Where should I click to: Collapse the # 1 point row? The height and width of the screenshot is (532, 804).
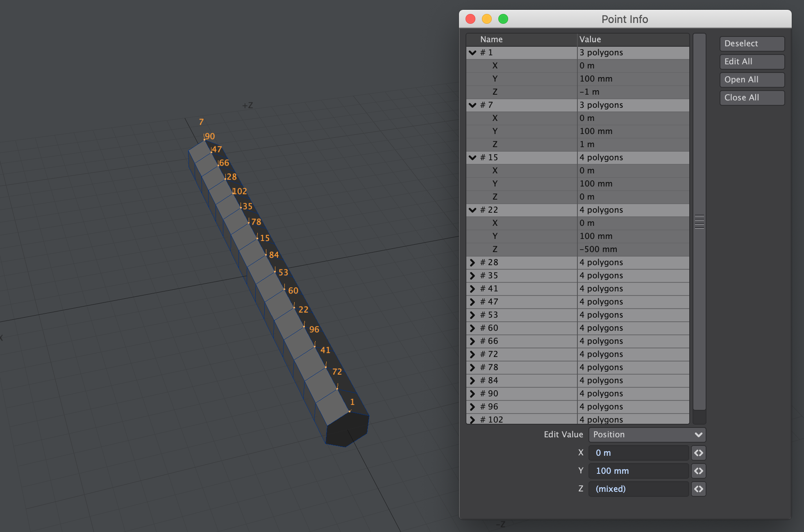[x=472, y=52]
